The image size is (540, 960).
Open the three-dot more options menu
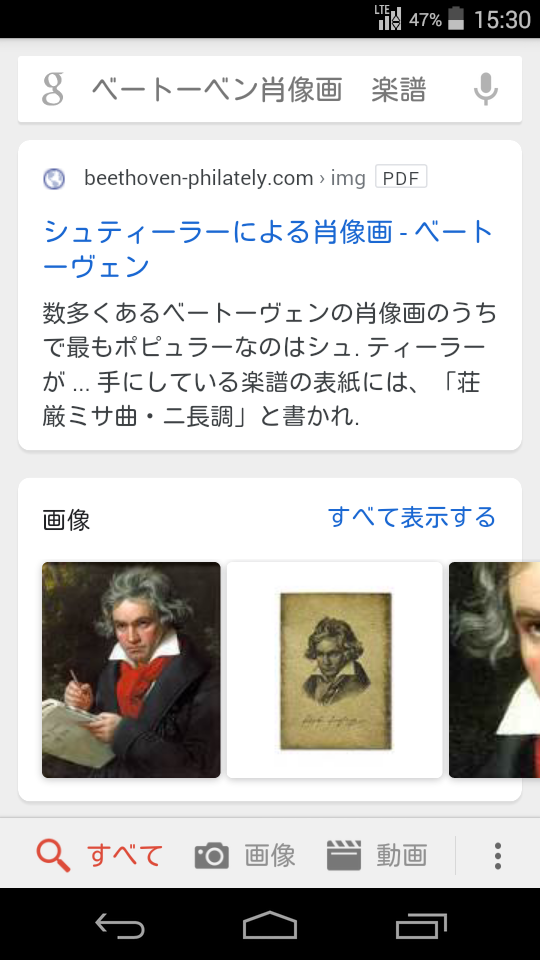tap(498, 855)
